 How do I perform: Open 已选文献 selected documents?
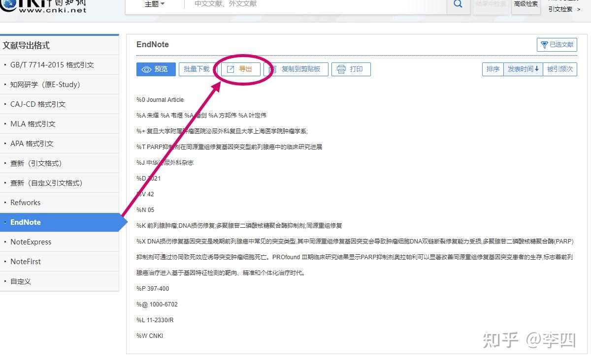557,45
